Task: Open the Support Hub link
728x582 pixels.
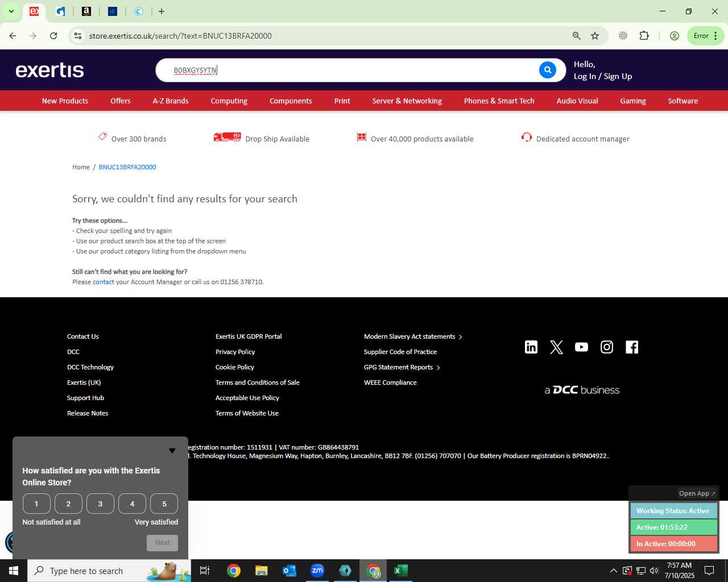Action: click(x=85, y=398)
